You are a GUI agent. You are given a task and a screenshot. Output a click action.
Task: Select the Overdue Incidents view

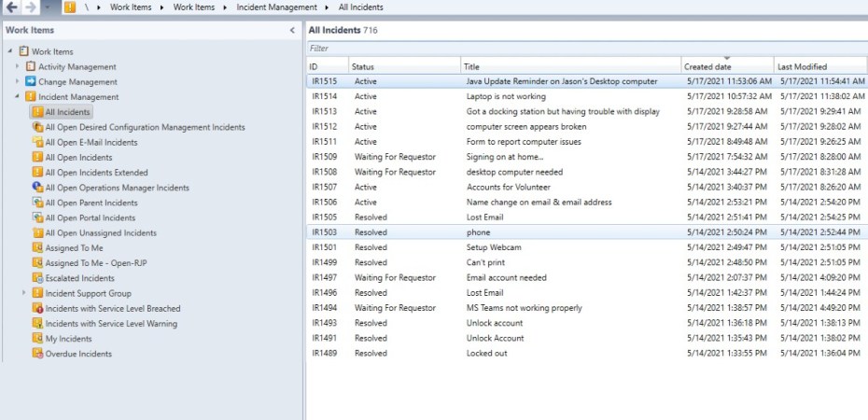click(x=78, y=354)
